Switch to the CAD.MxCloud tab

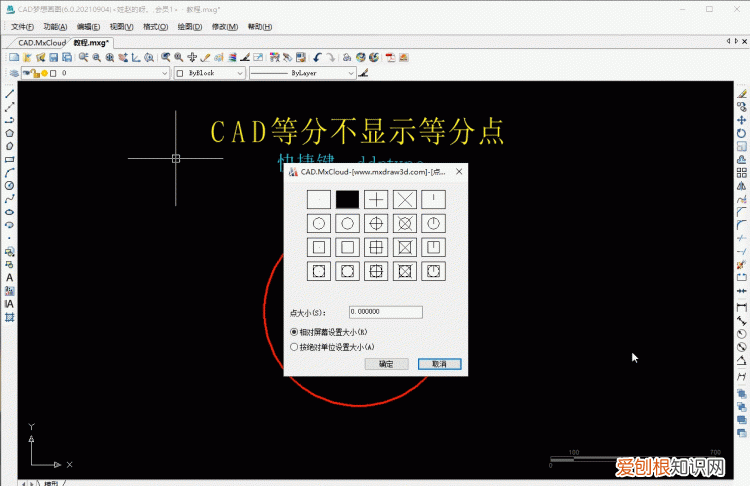[x=42, y=43]
